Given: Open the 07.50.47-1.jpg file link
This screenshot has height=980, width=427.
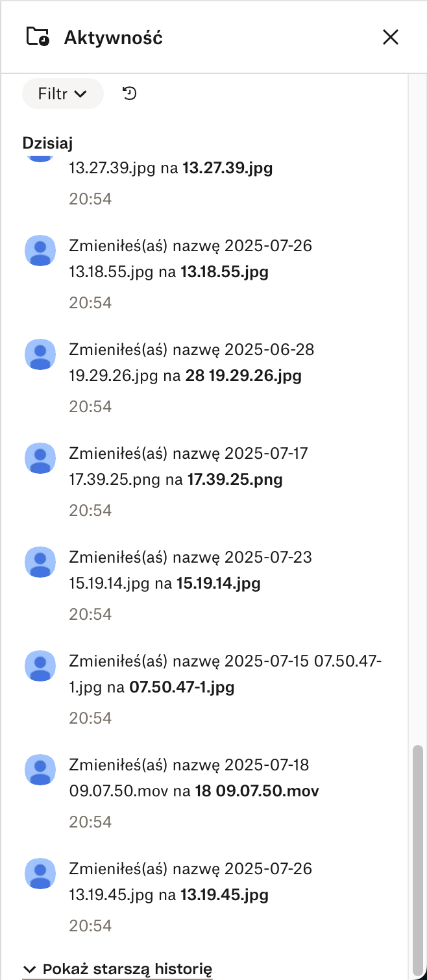Looking at the screenshot, I should point(182,687).
